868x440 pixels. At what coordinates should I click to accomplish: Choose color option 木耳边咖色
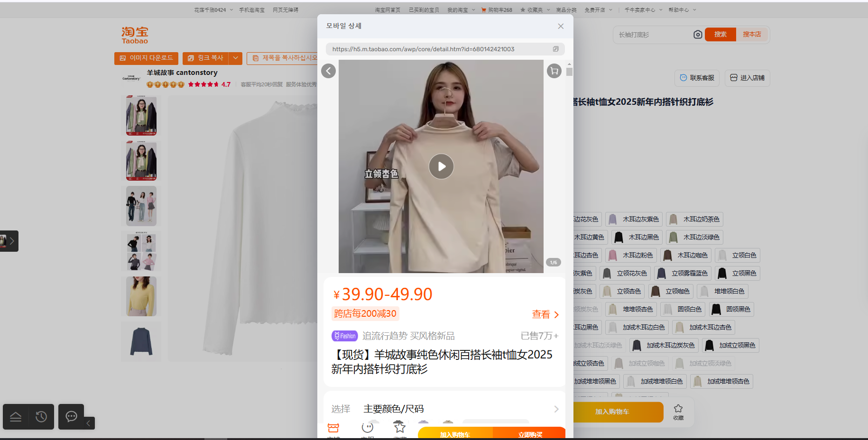pos(686,255)
